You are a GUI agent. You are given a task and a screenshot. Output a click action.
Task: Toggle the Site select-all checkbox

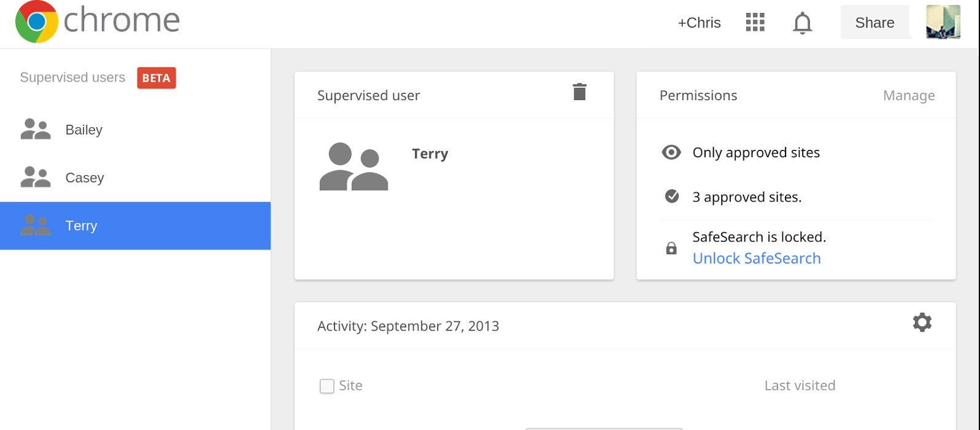327,386
